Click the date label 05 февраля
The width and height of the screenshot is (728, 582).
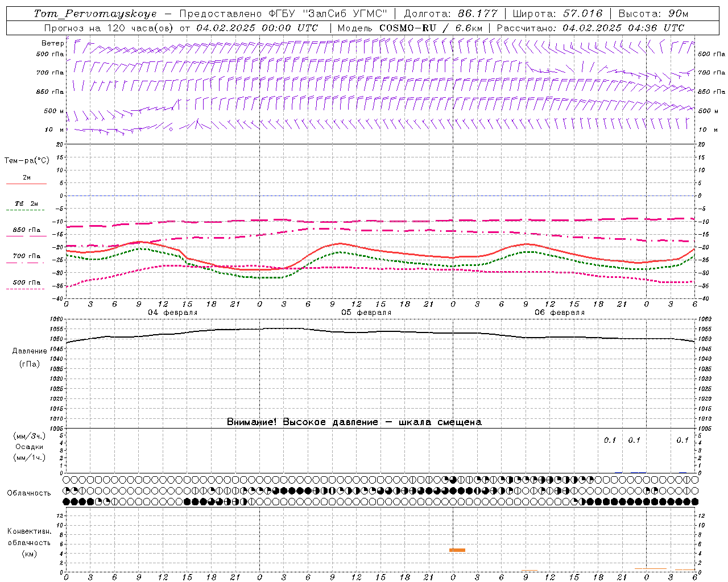coord(366,313)
